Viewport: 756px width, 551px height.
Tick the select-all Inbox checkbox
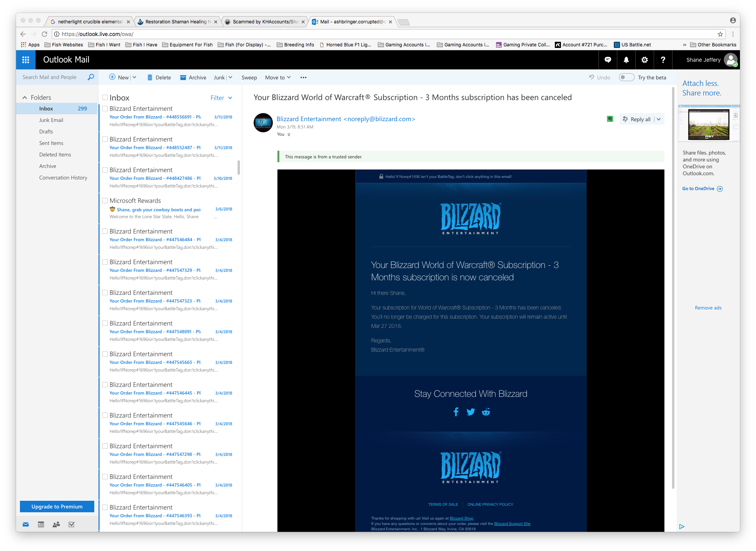point(105,98)
